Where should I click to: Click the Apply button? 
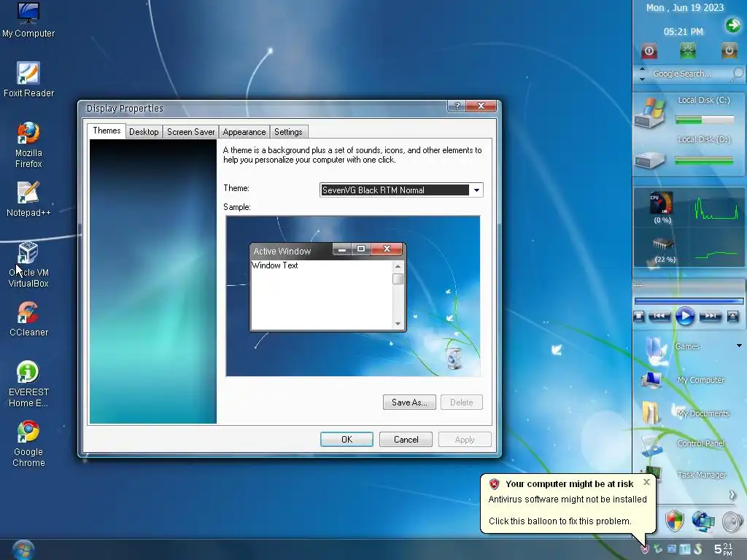tap(465, 440)
